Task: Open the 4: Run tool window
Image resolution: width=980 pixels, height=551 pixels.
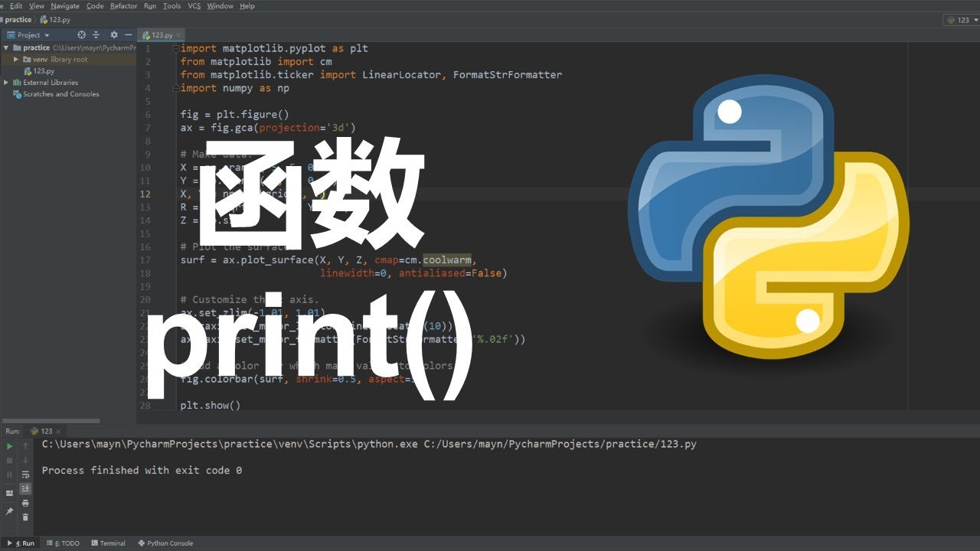Action: (x=21, y=543)
